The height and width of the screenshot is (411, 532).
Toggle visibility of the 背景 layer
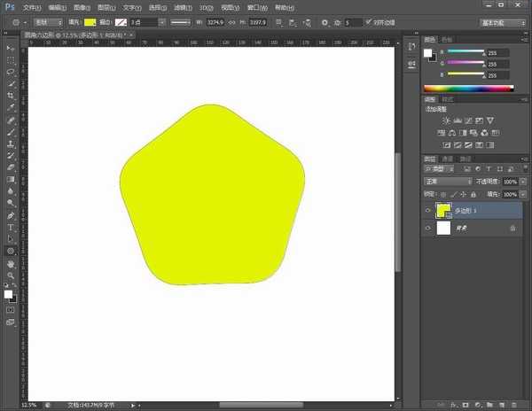coord(428,229)
